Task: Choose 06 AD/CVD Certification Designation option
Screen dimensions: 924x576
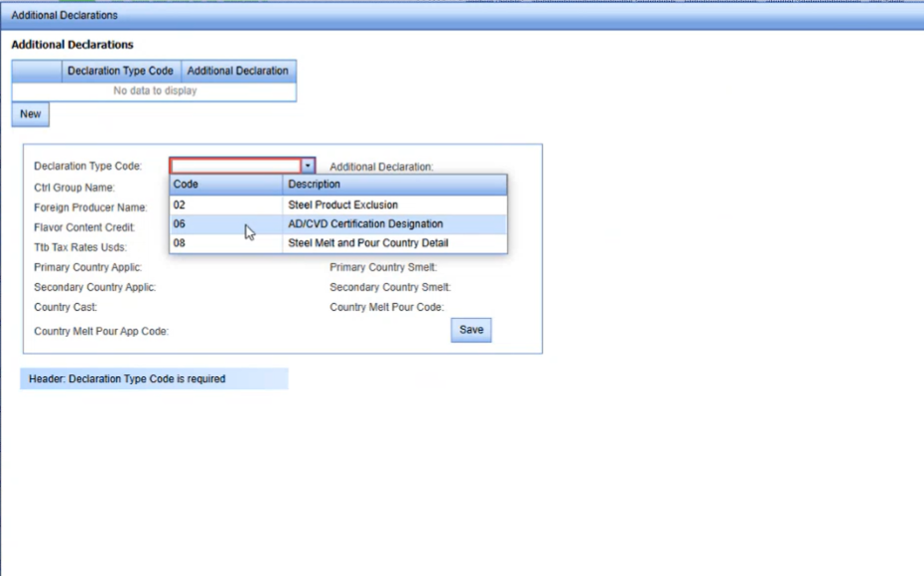Action: click(364, 224)
